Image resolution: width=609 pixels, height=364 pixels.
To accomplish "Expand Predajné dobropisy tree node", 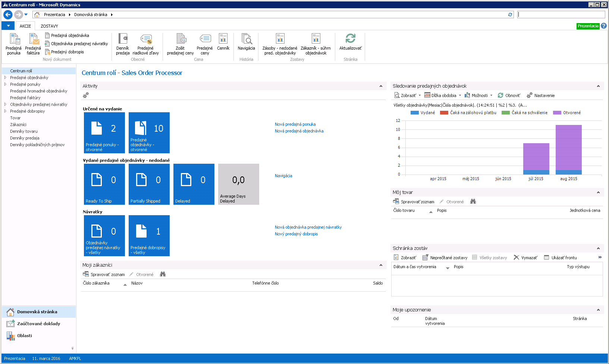I will [x=5, y=111].
